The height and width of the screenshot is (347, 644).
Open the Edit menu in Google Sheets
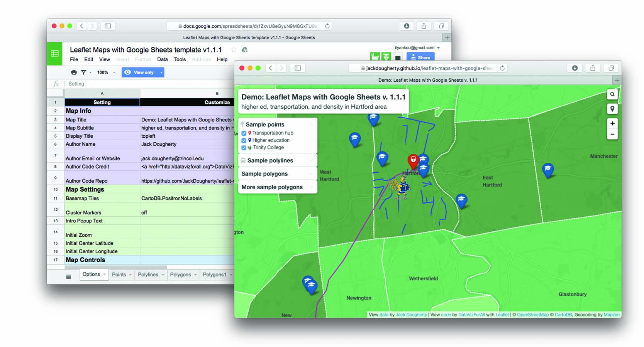[x=89, y=59]
